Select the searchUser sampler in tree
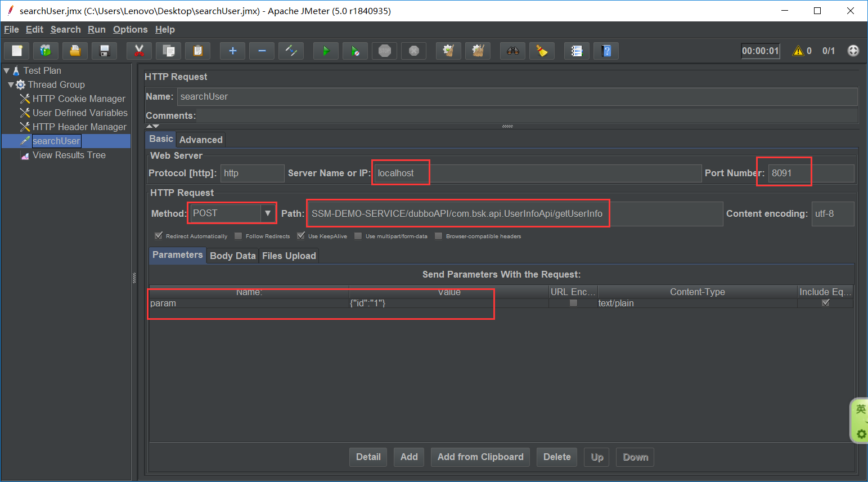This screenshot has width=868, height=482. (x=56, y=141)
